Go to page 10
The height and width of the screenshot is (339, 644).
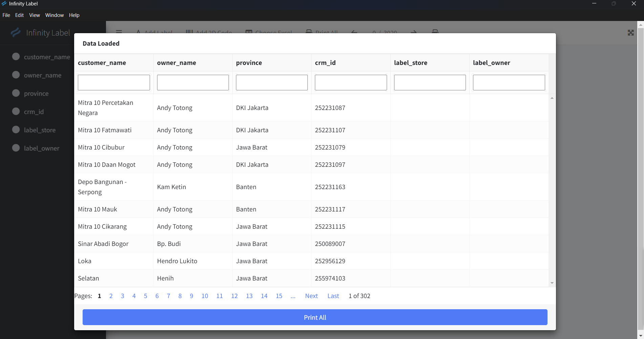(x=205, y=296)
